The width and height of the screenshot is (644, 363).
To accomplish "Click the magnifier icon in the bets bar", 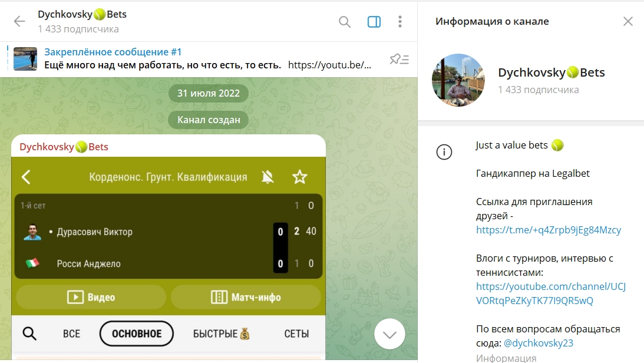I will coord(29,334).
